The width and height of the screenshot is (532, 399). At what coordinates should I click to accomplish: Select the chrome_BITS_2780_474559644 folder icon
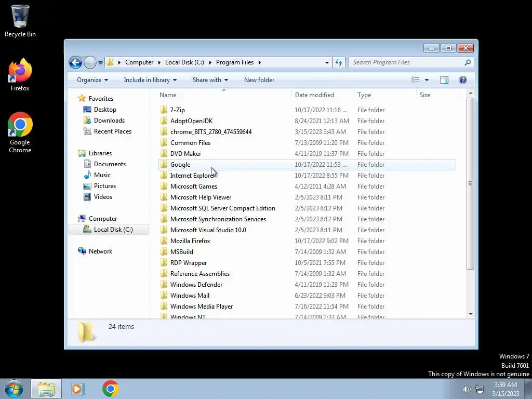(x=164, y=131)
